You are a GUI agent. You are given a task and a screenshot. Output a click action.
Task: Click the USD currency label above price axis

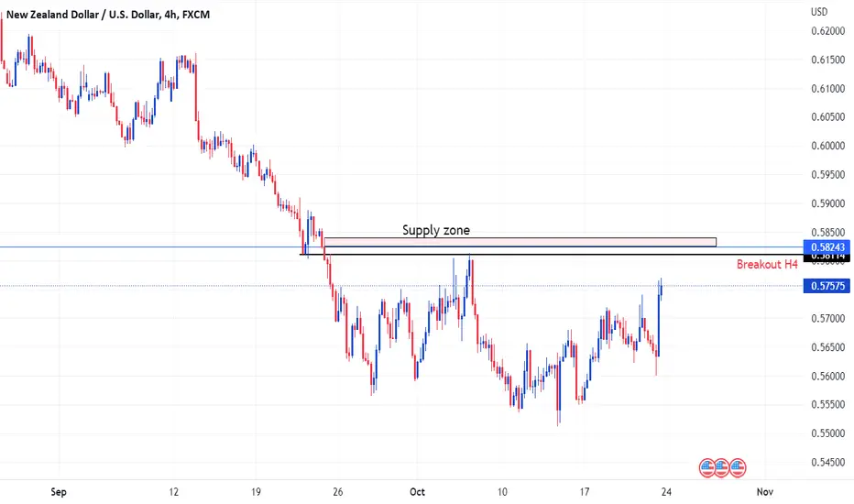(819, 12)
